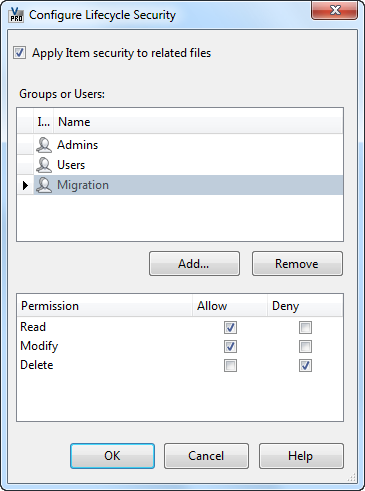Check Deny for Modify permission
Viewport: 365px width, 491px height.
click(305, 346)
